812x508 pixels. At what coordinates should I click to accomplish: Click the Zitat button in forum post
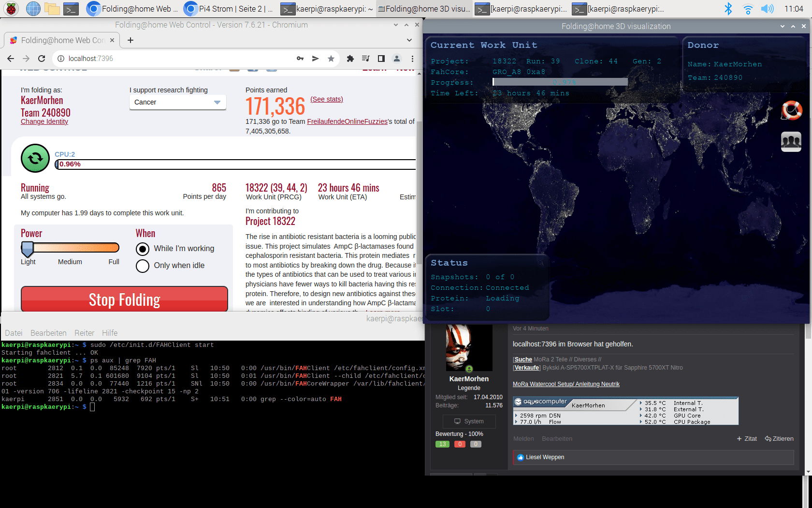coord(747,439)
